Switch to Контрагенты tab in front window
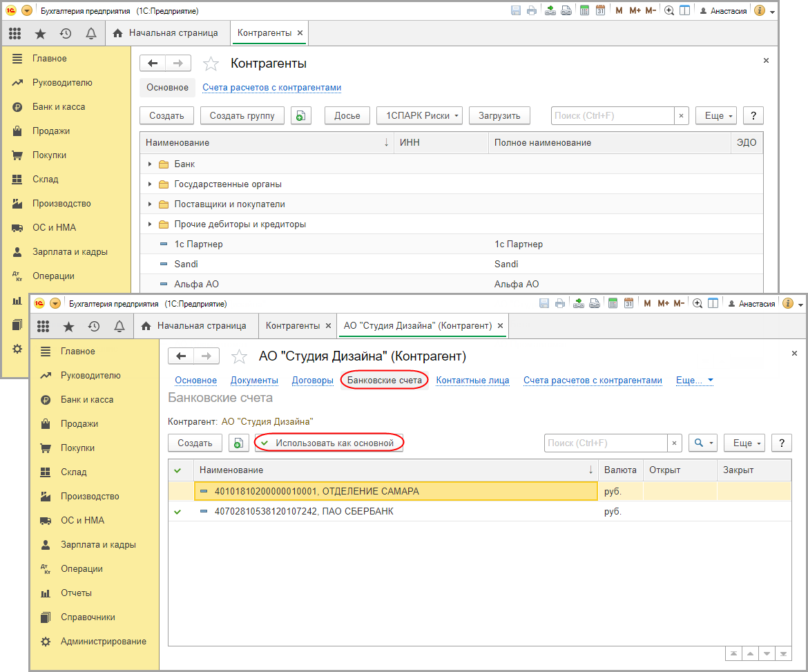 (x=293, y=326)
